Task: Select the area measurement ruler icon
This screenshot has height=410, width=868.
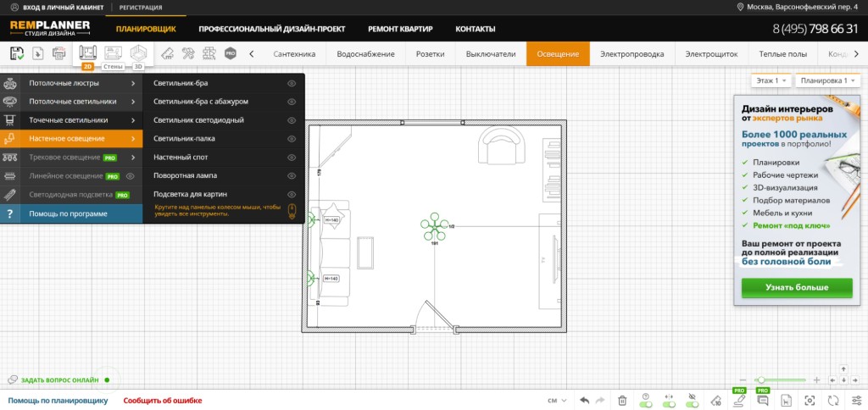Action: point(167,53)
